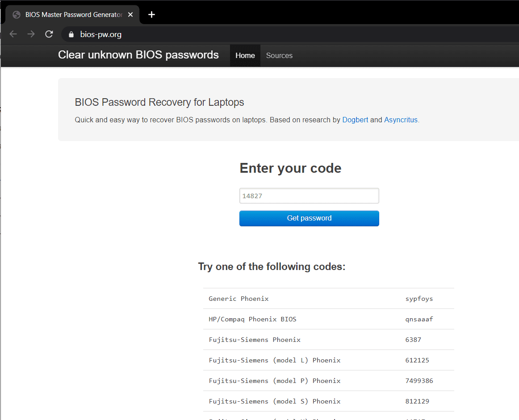Click the globe favicon on the tab
The height and width of the screenshot is (420, 519).
(x=17, y=15)
